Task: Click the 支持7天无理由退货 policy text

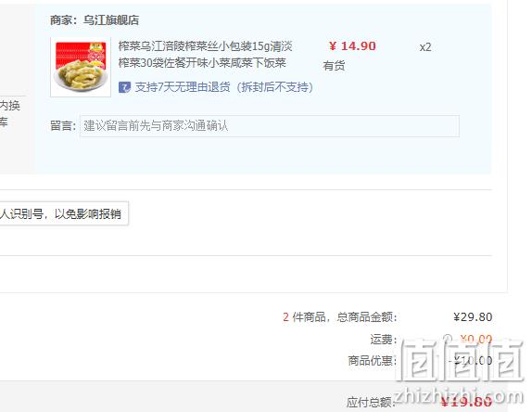Action: click(x=224, y=87)
